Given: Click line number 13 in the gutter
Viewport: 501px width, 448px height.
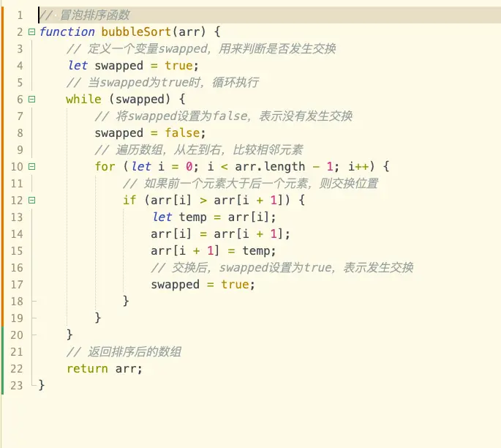Looking at the screenshot, I should (x=17, y=217).
